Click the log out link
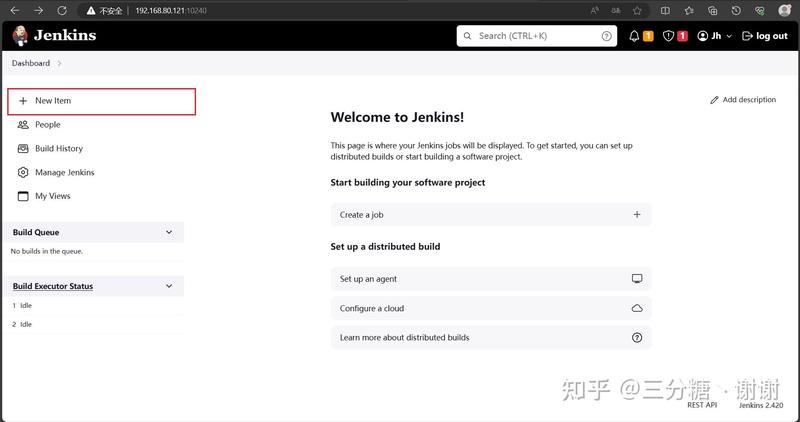 [765, 36]
